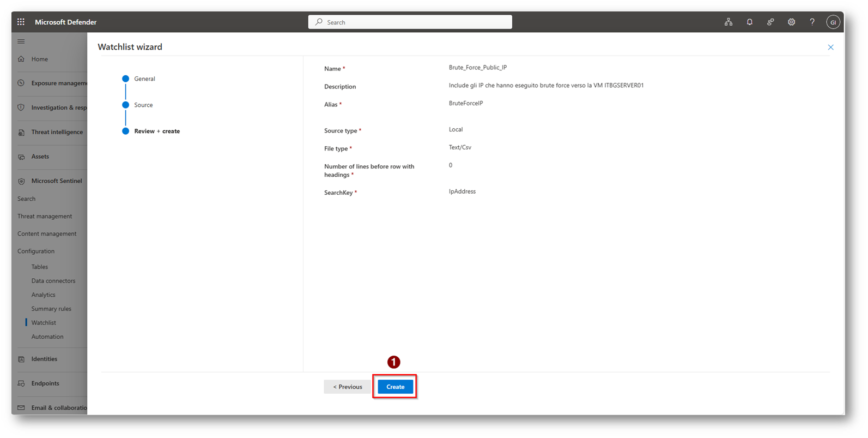This screenshot has width=868, height=438.
Task: Click the Create button
Action: click(396, 387)
